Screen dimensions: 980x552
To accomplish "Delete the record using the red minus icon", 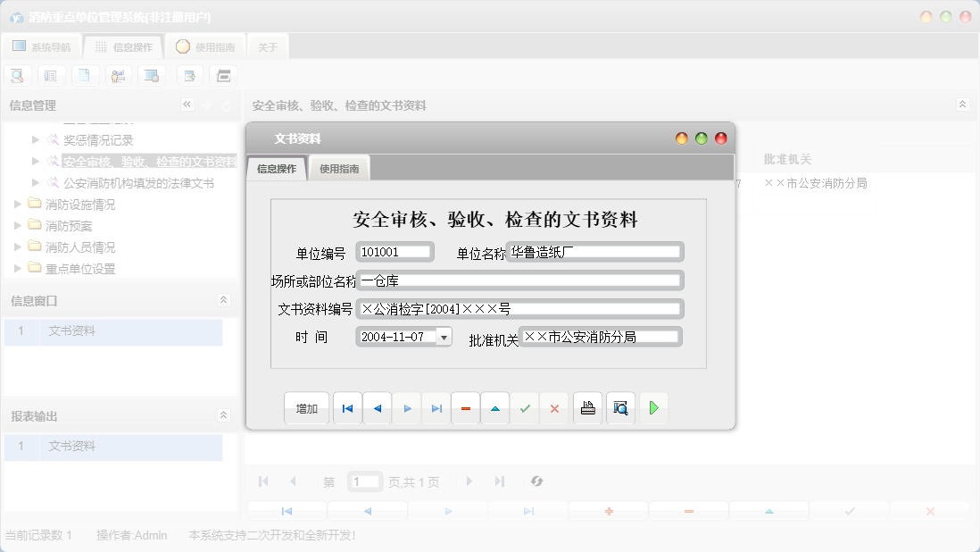I will (x=465, y=408).
